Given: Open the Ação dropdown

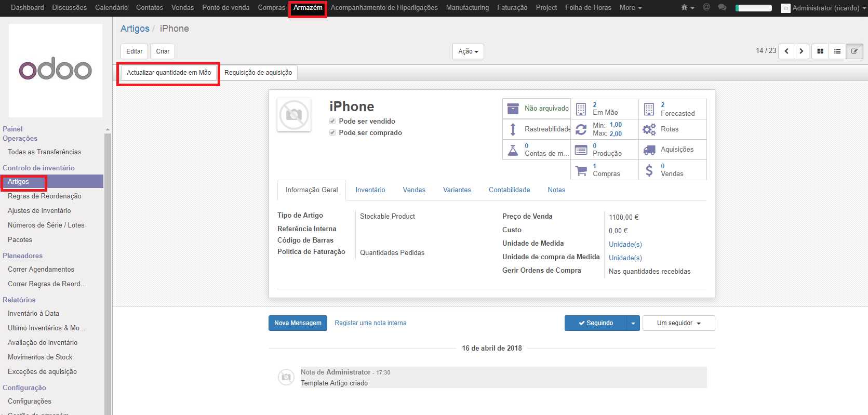Looking at the screenshot, I should tap(468, 51).
